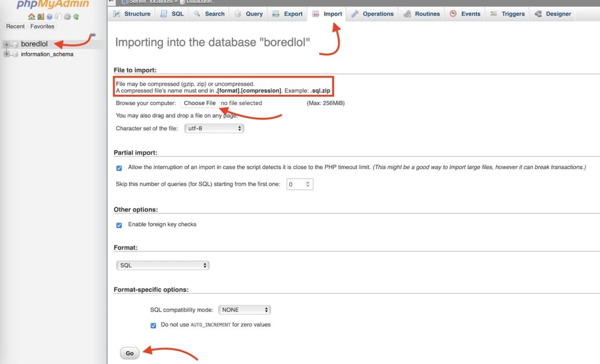The image size is (600, 364).
Task: Click the Designer tab icon
Action: coord(538,14)
